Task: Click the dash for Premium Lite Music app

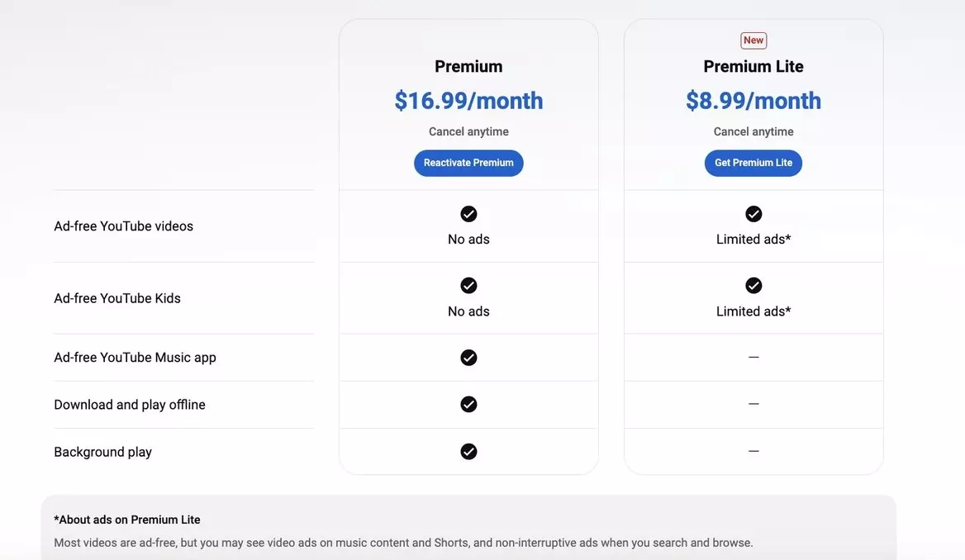Action: tap(753, 357)
